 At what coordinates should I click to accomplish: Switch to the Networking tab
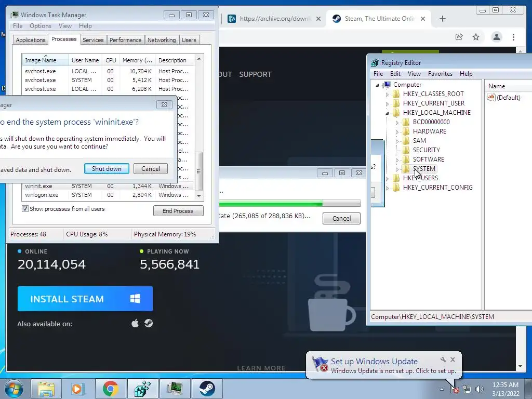coord(162,40)
